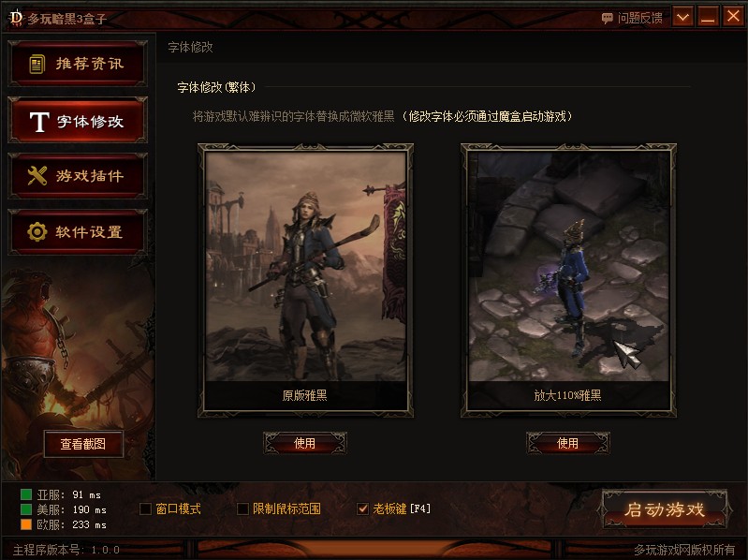This screenshot has height=560, width=748.
Task: Click the green 亚服 latency status indicator
Action: click(26, 494)
